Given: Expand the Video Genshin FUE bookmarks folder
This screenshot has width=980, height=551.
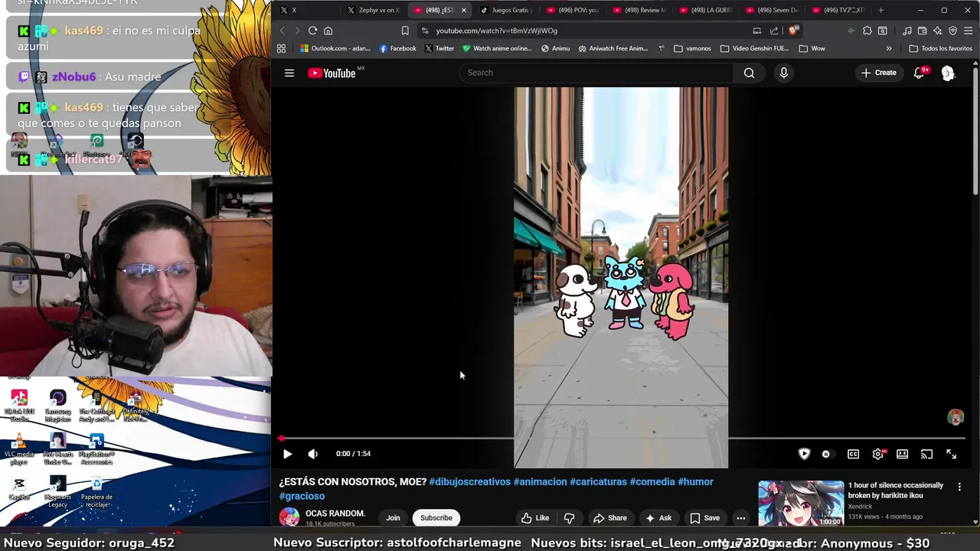Looking at the screenshot, I should tap(754, 48).
